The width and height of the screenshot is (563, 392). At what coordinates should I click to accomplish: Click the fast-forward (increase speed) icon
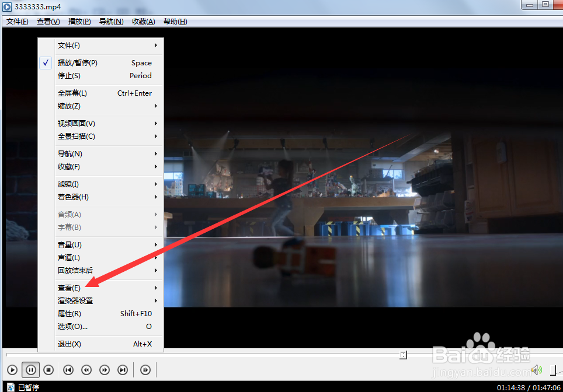pyautogui.click(x=105, y=370)
